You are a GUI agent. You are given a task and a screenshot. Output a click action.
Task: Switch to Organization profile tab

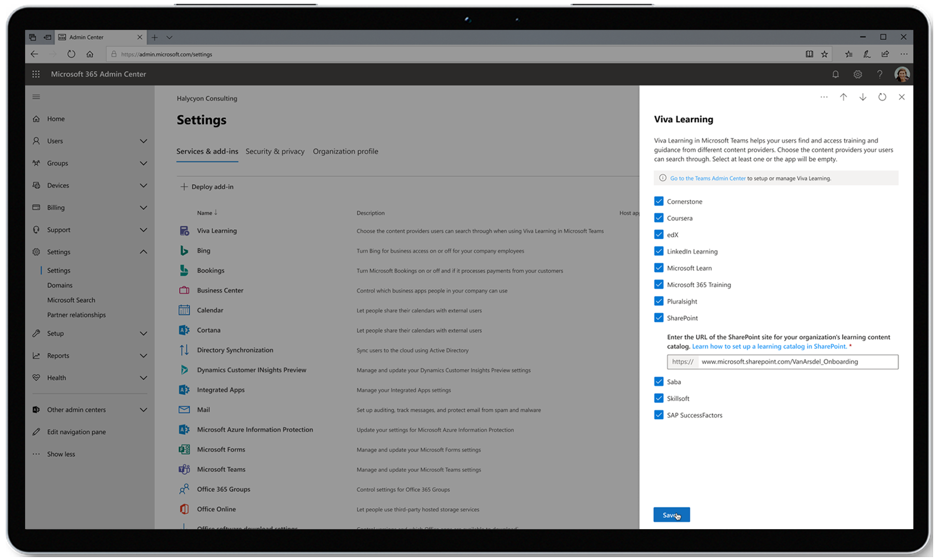coord(345,151)
